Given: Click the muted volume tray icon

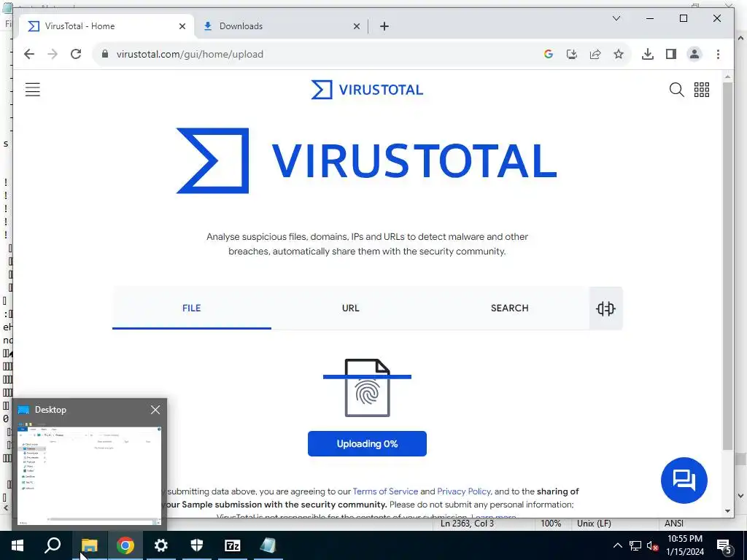Looking at the screenshot, I should click(x=653, y=545).
